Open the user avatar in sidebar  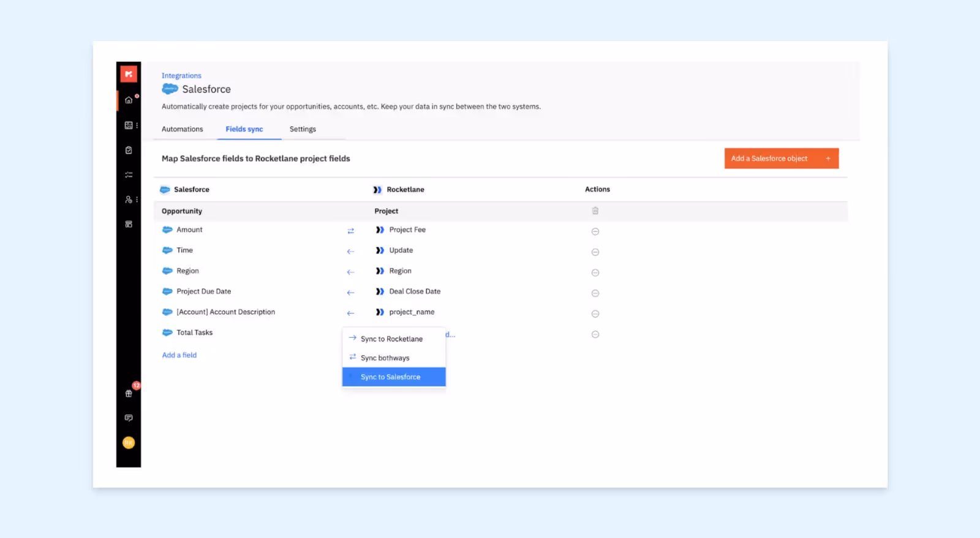(129, 443)
